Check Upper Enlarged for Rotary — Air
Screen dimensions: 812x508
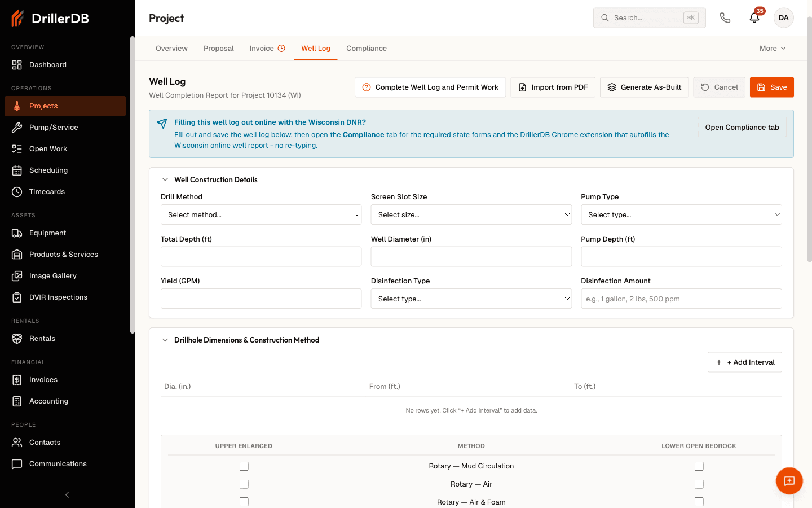(244, 484)
